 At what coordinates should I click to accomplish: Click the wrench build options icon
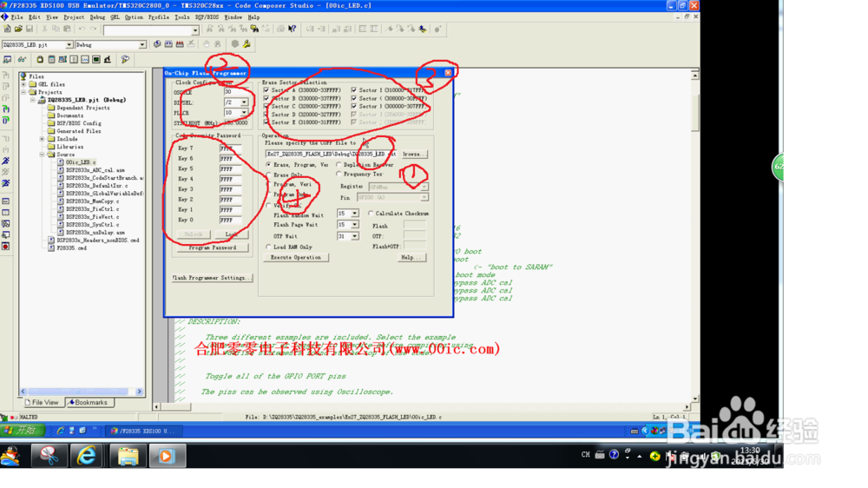[247, 43]
